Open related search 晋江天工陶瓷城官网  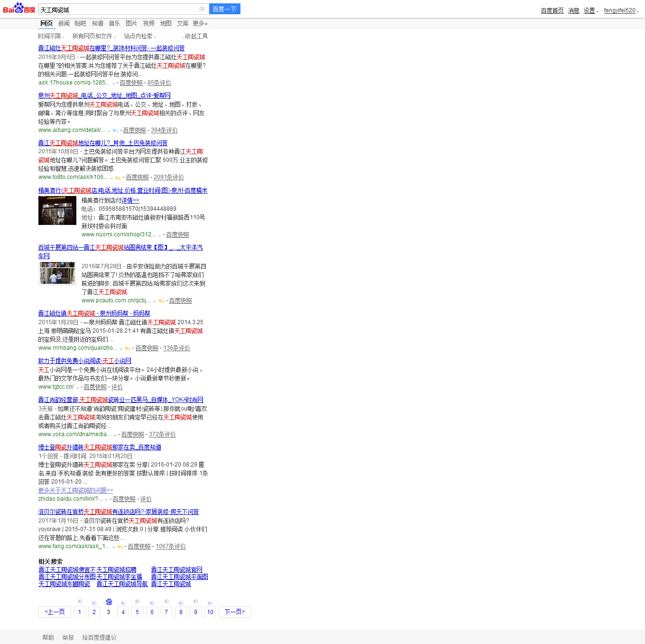pyautogui.click(x=177, y=569)
